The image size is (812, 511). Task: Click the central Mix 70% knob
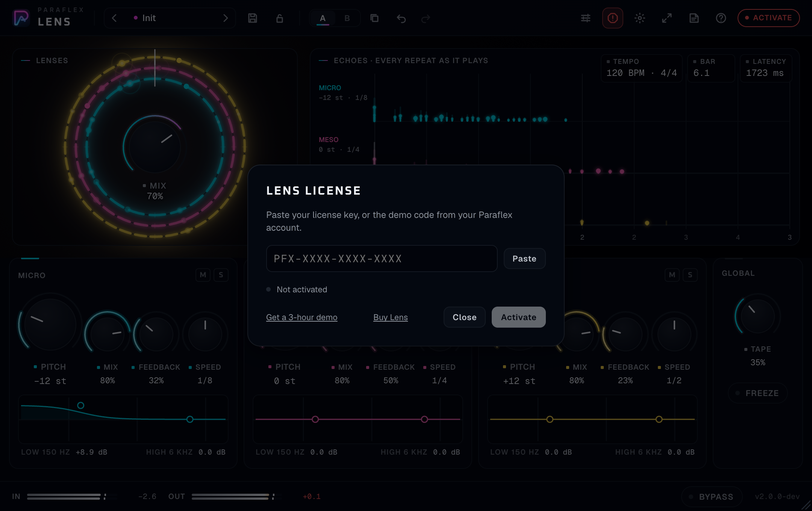pos(155,147)
